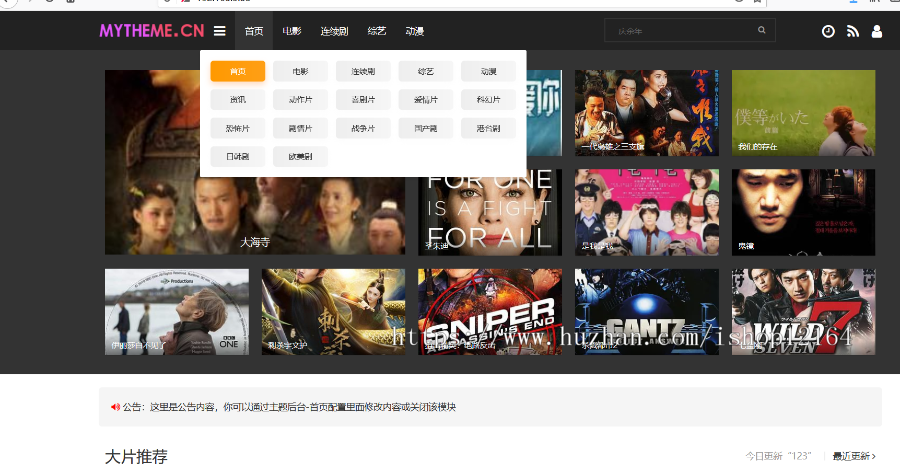Choose 连续剧 in the dropdown panel
This screenshot has width=900, height=472.
363,71
